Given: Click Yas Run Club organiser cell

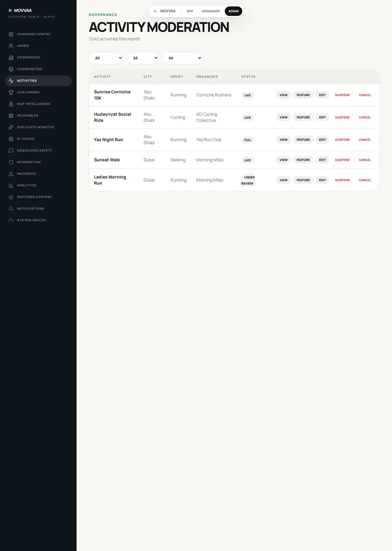Looking at the screenshot, I should (209, 140).
